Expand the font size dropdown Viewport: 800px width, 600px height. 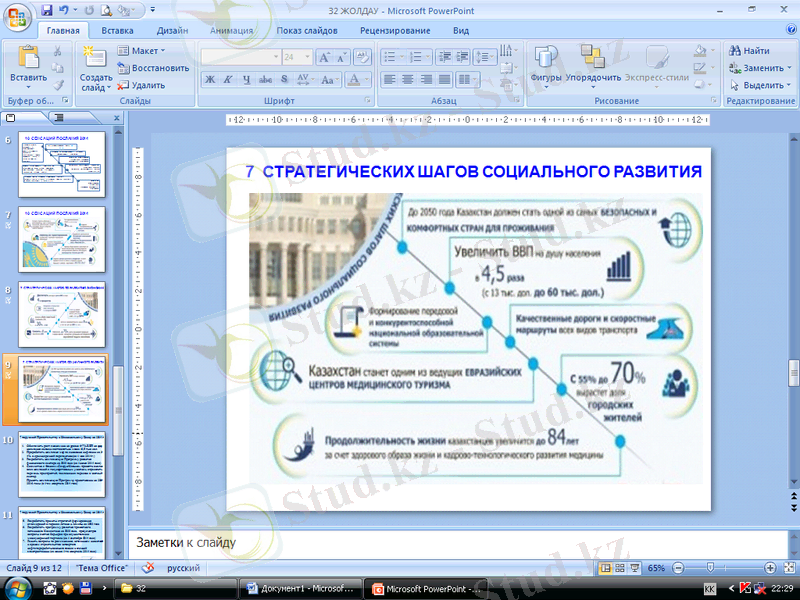pos(307,58)
